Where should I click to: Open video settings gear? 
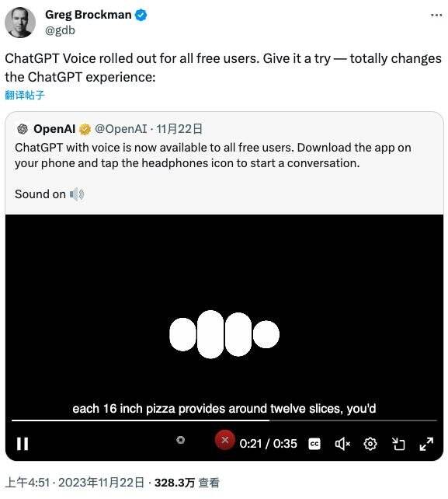click(370, 444)
